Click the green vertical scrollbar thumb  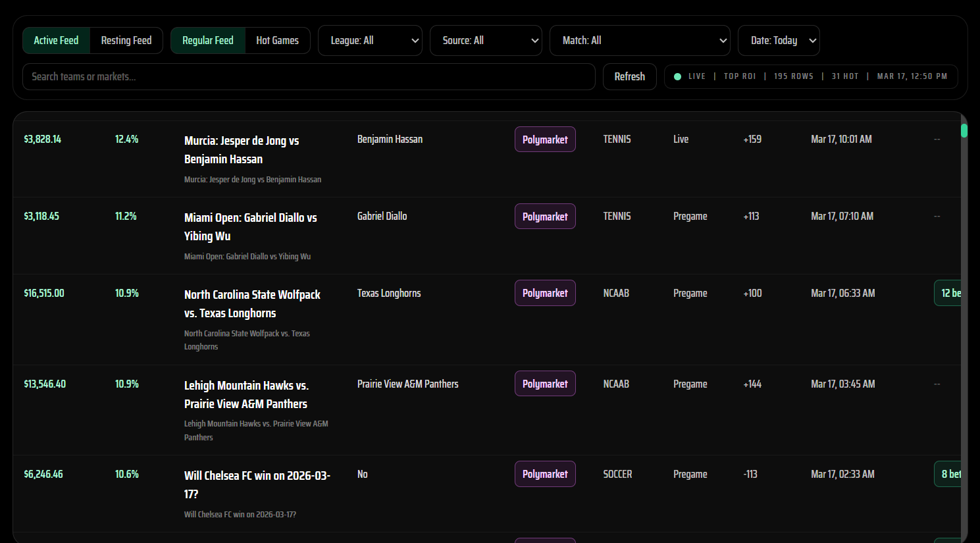pos(964,130)
